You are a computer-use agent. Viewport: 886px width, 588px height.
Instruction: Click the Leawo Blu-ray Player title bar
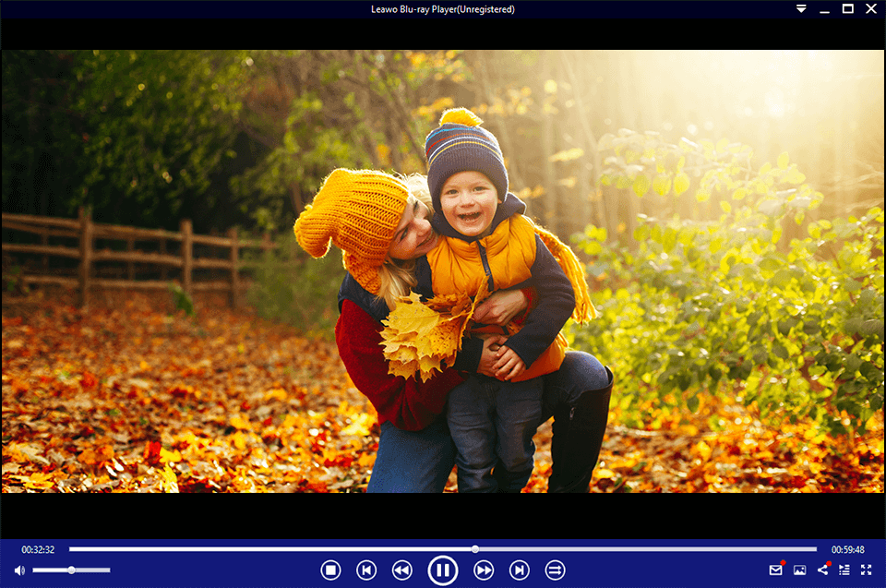pos(443,8)
